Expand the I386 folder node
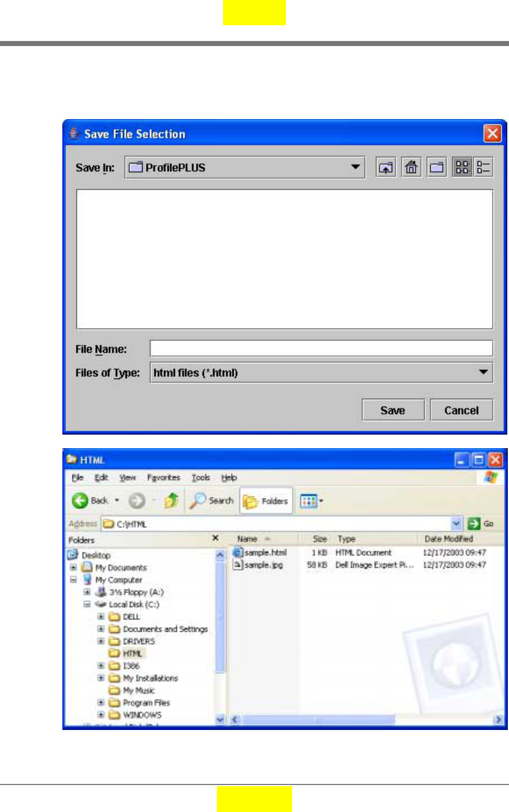 (101, 665)
